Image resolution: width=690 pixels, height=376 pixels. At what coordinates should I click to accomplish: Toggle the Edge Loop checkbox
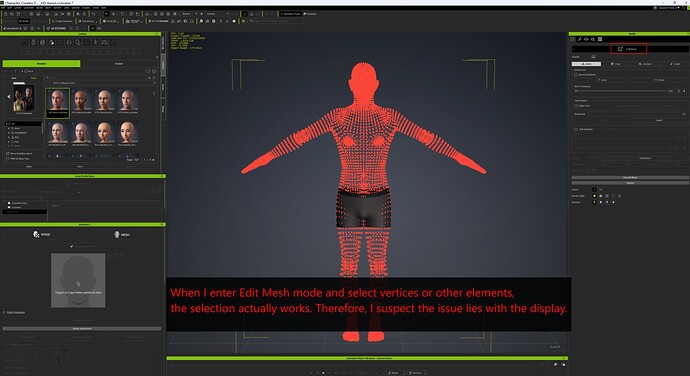point(576,106)
